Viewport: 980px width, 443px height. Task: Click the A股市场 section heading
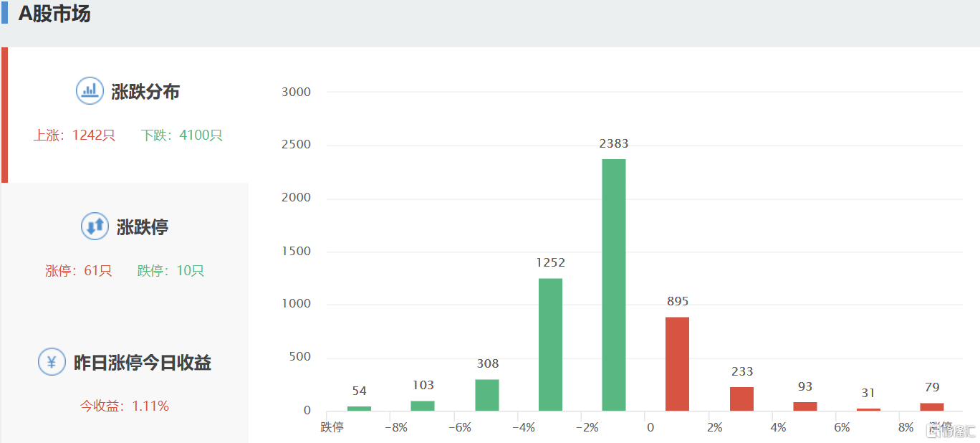tap(54, 14)
